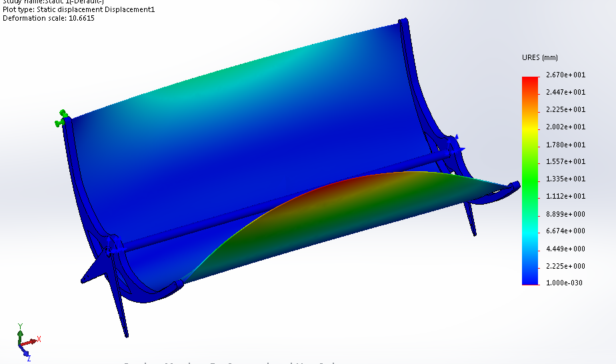Click the legend minimum value 1.000e-030
This screenshot has height=364, width=616.
pos(564,283)
